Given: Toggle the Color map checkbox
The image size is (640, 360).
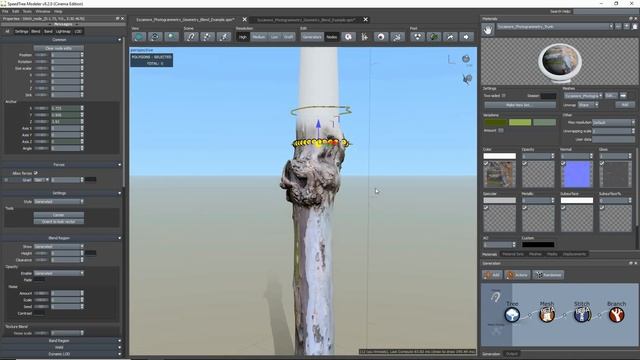Looking at the screenshot, I should pyautogui.click(x=486, y=163).
